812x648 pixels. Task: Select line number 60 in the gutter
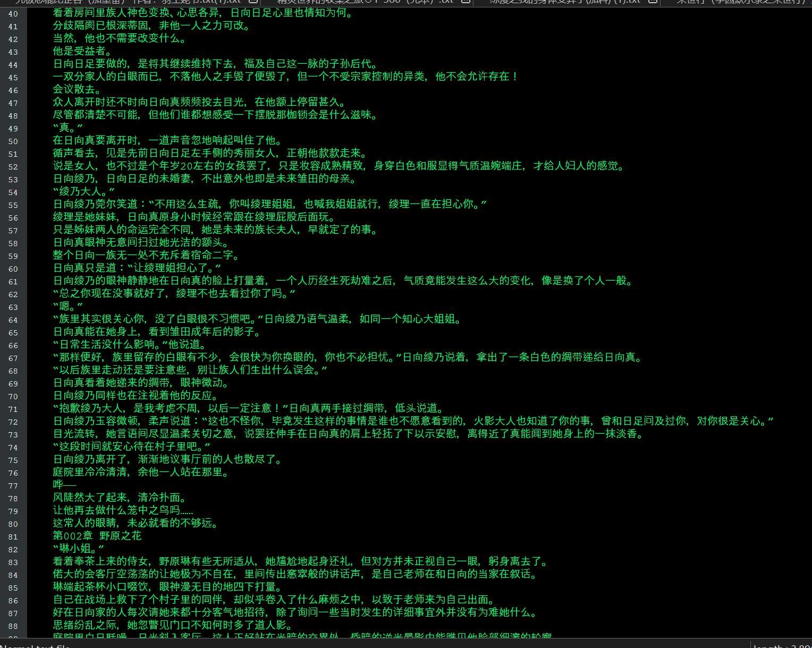[x=13, y=268]
